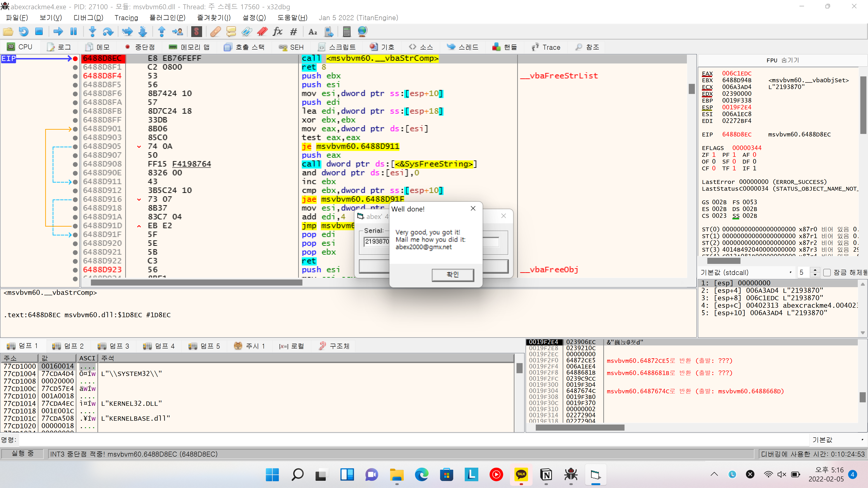Decrease the argument count stepper
The width and height of the screenshot is (868, 488).
point(815,275)
